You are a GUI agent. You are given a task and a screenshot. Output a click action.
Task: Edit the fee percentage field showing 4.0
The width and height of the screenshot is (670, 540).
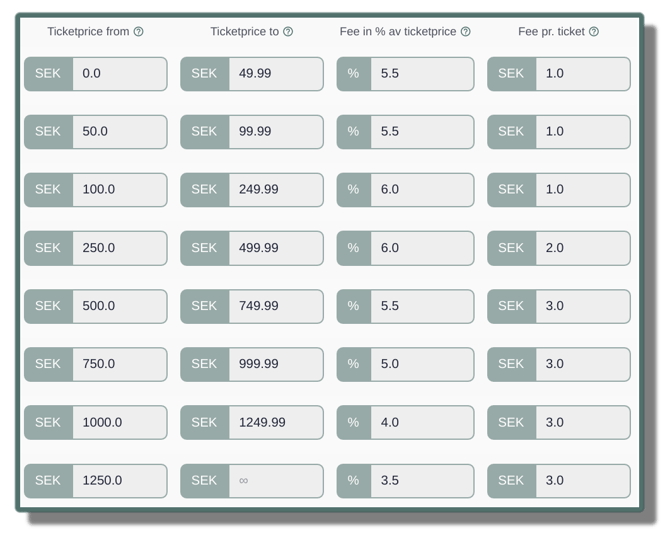coord(420,422)
